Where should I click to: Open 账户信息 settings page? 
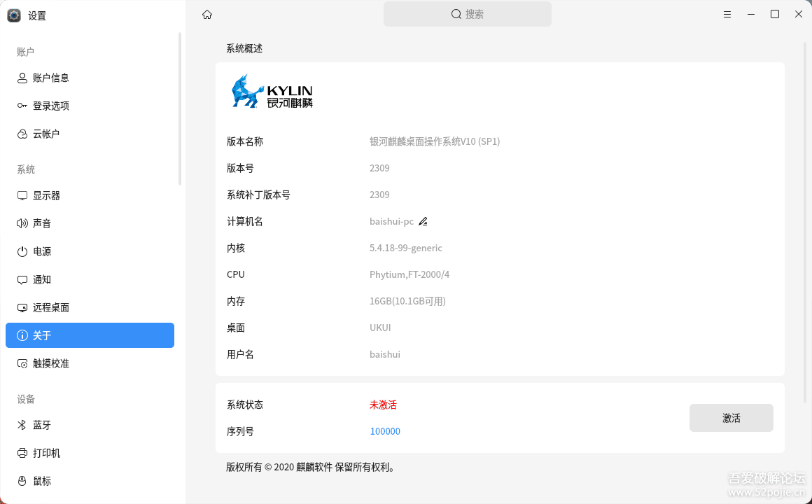tap(90, 78)
